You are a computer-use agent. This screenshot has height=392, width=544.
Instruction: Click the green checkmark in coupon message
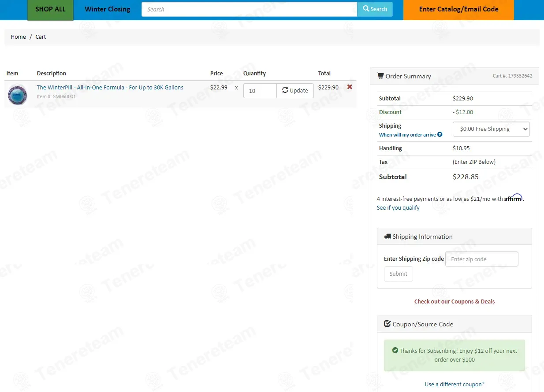point(395,351)
